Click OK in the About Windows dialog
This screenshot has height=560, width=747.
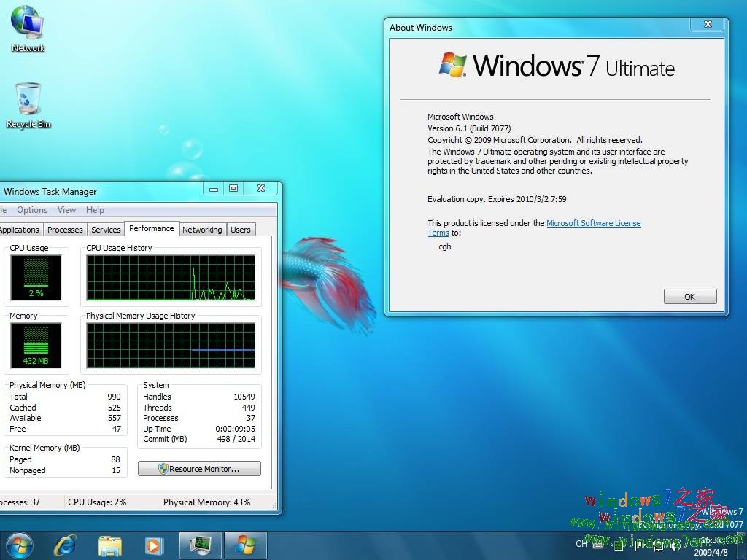click(689, 296)
